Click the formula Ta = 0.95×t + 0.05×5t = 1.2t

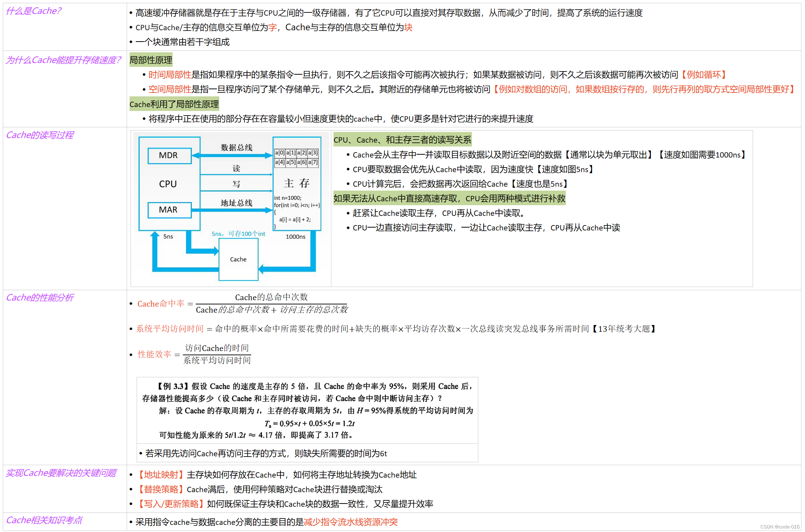tap(309, 424)
